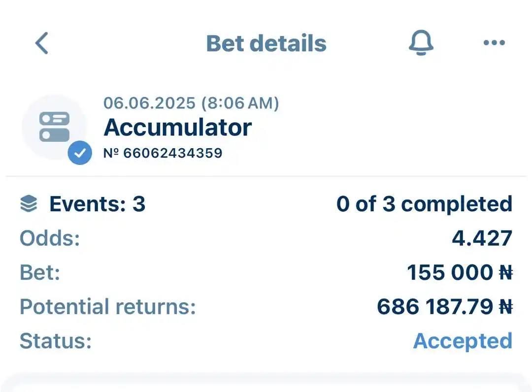Tap "0 of 3 completed" progress text
Viewport: 532px width, 392px height.
pyautogui.click(x=424, y=204)
